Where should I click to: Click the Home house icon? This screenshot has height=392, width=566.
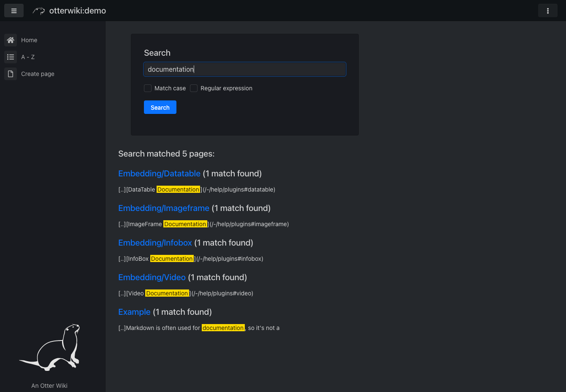(11, 40)
